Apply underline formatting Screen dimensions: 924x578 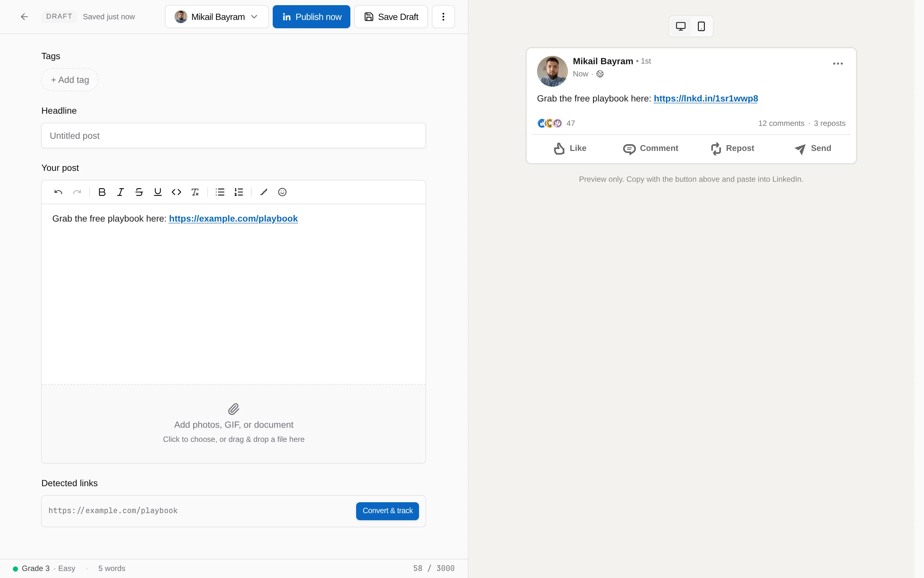(x=158, y=192)
